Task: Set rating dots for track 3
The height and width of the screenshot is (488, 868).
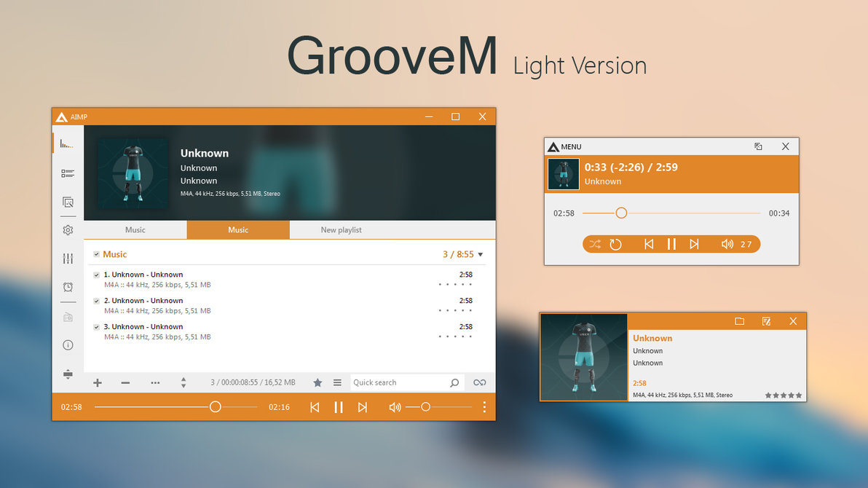Action: pyautogui.click(x=455, y=337)
